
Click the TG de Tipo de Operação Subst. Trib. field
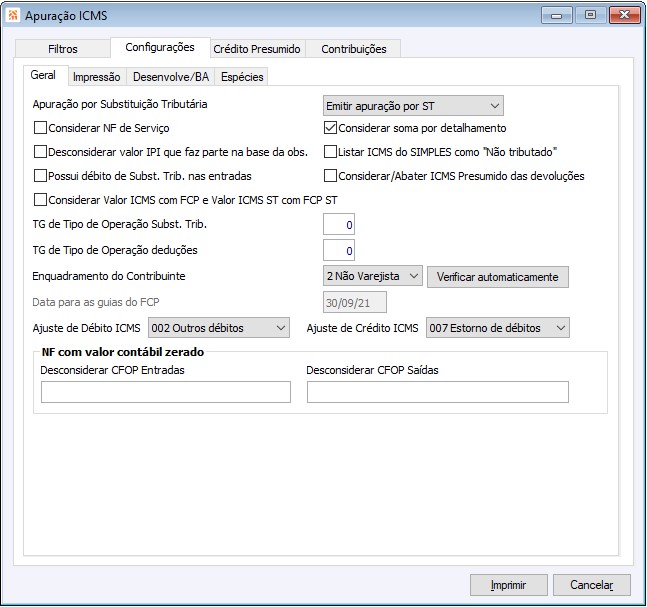(339, 224)
